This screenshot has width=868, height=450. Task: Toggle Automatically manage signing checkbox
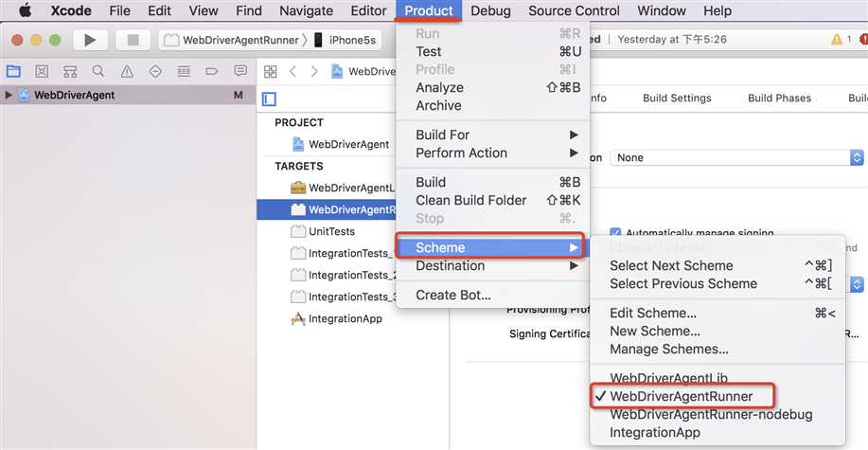point(614,233)
